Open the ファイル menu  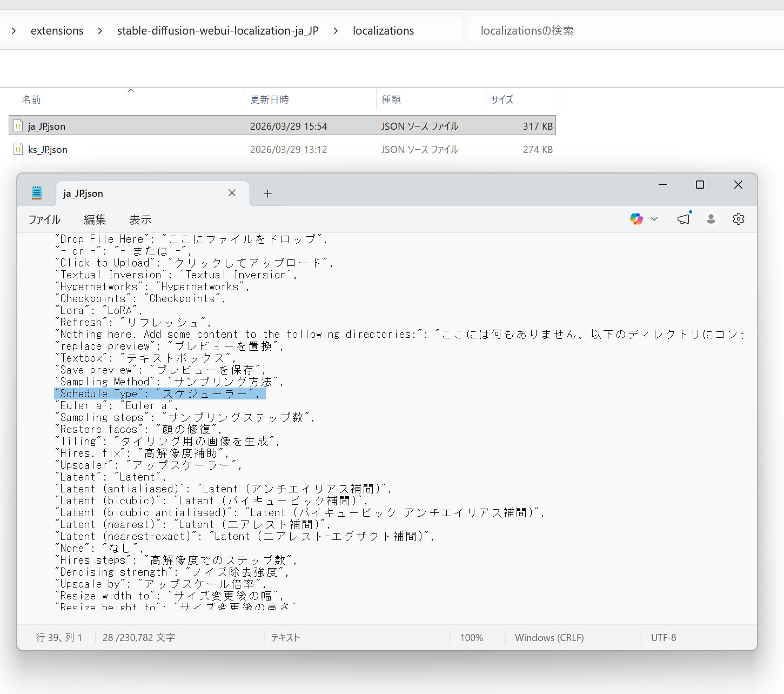point(44,219)
